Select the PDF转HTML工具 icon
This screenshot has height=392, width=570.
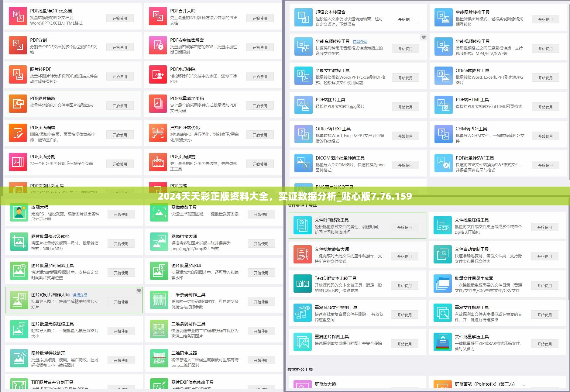coord(444,105)
